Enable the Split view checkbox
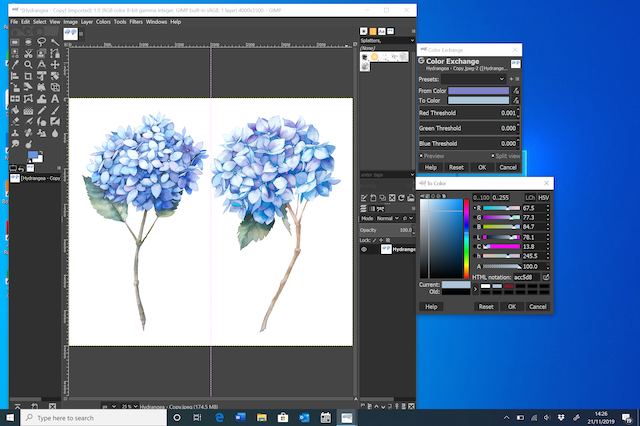This screenshot has height=426, width=640. [x=495, y=156]
